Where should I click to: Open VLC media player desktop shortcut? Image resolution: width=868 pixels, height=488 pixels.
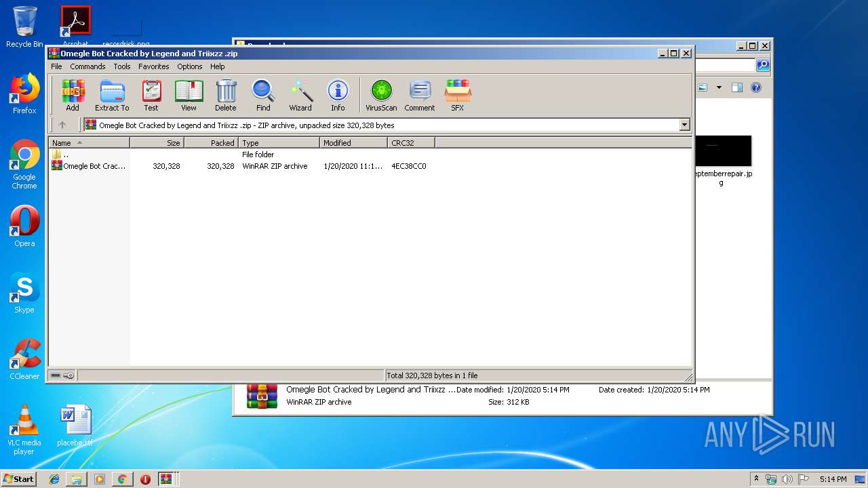click(24, 430)
